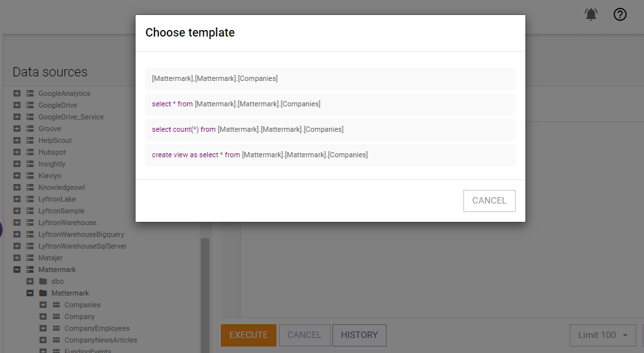Expand the Klaviyo data source node
This screenshot has width=644, height=353.
pyautogui.click(x=17, y=176)
